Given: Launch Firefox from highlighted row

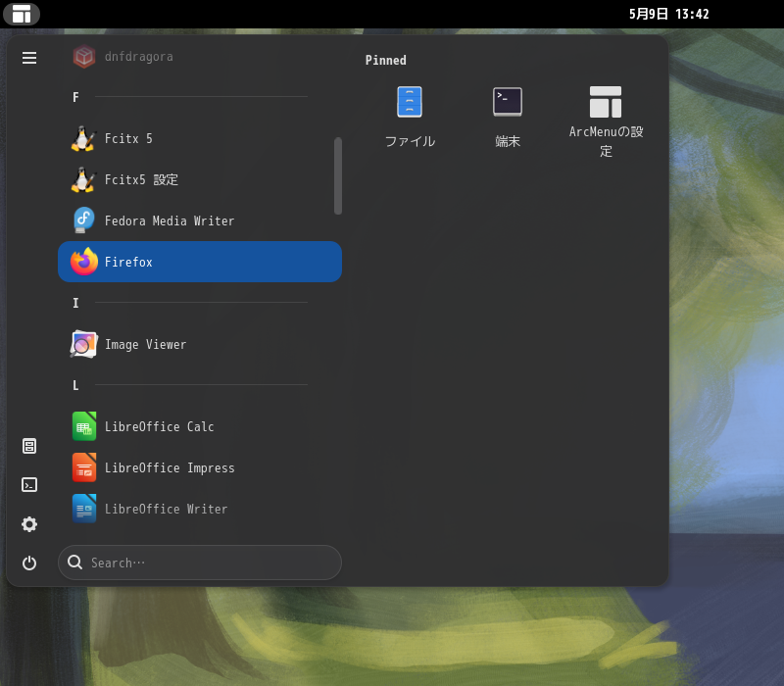Looking at the screenshot, I should point(200,262).
